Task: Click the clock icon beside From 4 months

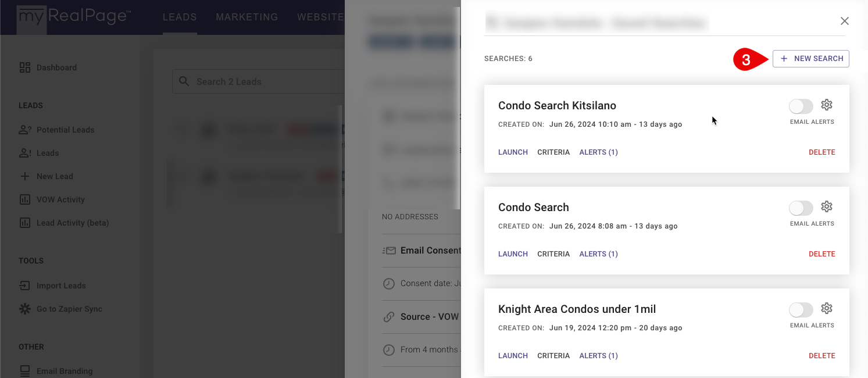Action: point(389,350)
